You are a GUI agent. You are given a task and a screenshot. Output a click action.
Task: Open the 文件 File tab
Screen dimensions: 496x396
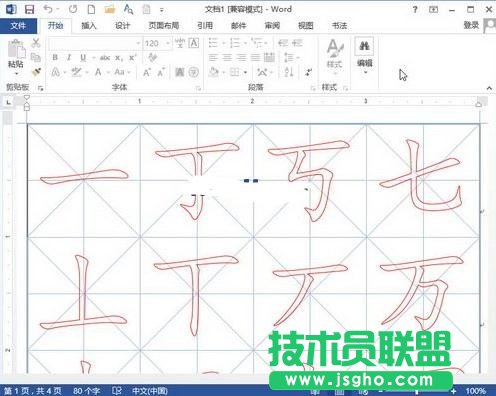click(x=18, y=26)
